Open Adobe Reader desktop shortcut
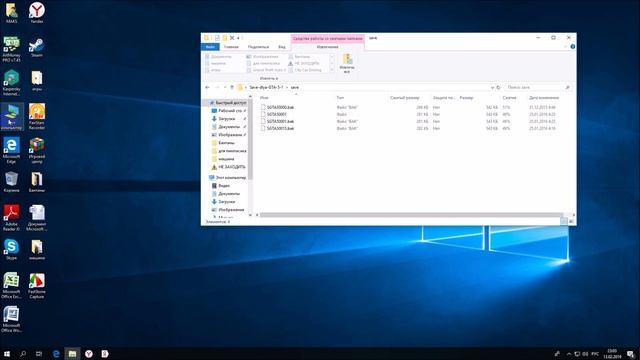The width and height of the screenshot is (640, 360). coord(11,218)
